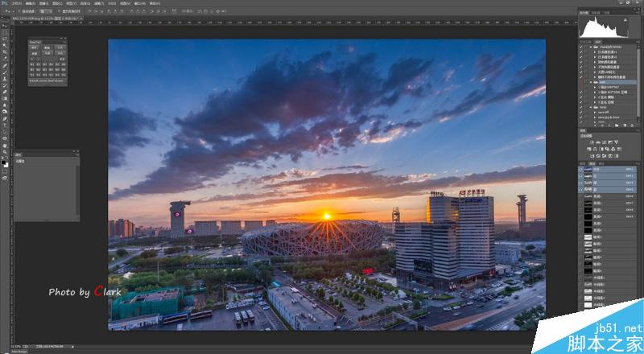The height and width of the screenshot is (354, 644).
Task: Click the foreground color swatch
Action: click(3, 163)
